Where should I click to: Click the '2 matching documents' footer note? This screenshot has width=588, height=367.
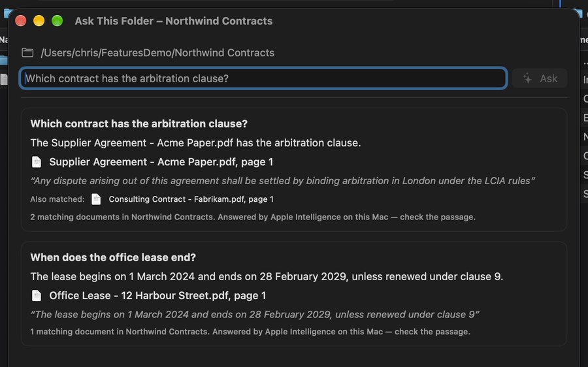point(253,217)
